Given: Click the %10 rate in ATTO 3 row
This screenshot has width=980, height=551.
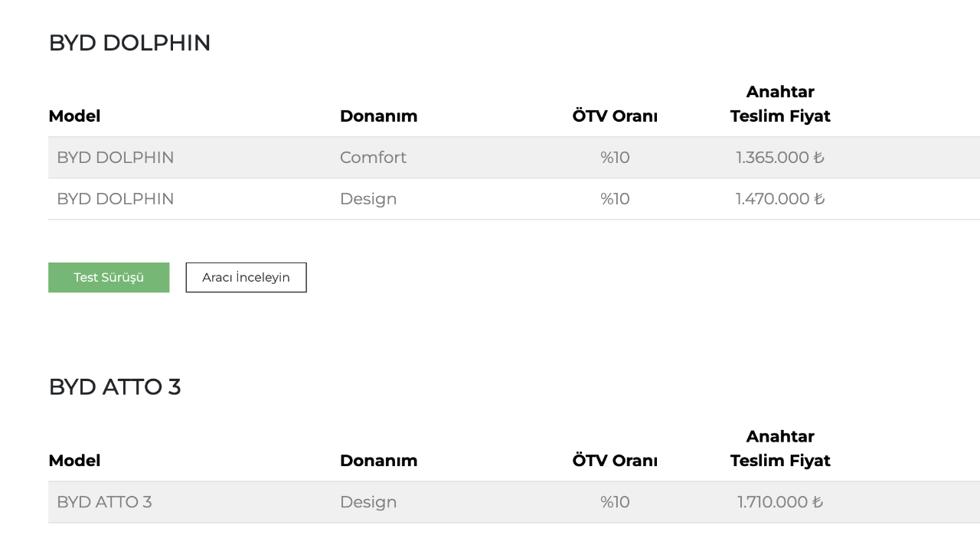Looking at the screenshot, I should [x=615, y=502].
